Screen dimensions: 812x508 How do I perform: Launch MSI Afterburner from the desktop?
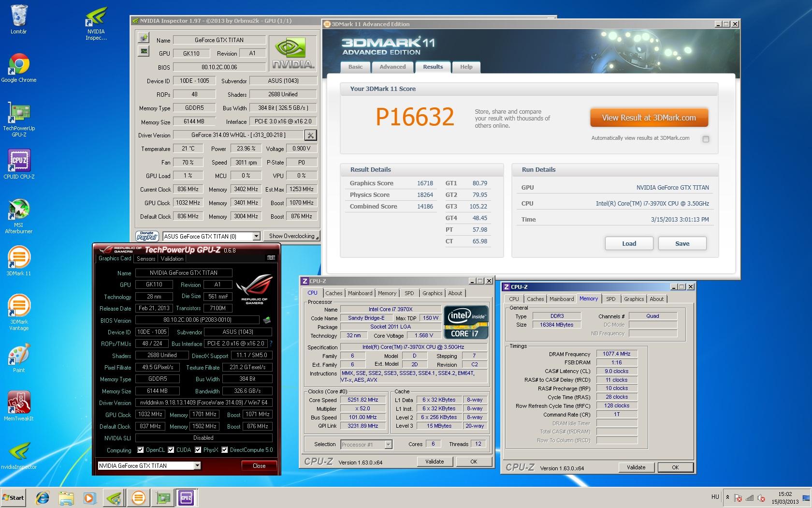coord(19,216)
